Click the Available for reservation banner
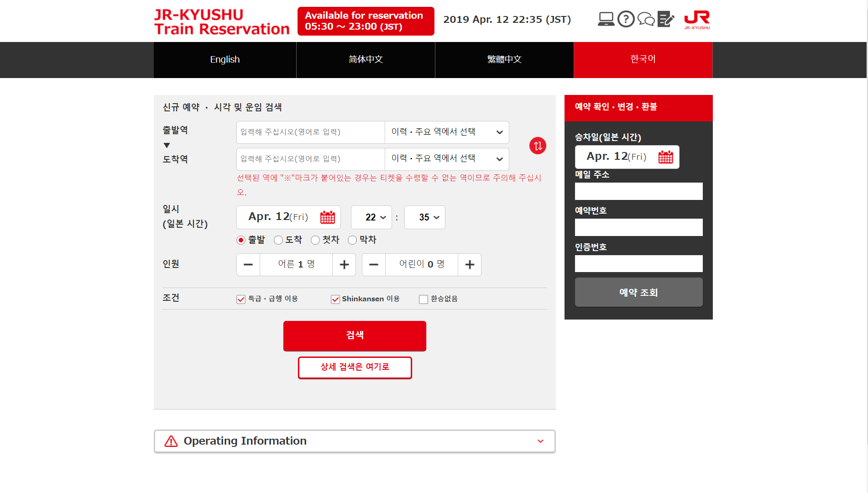The height and width of the screenshot is (493, 868). (366, 21)
